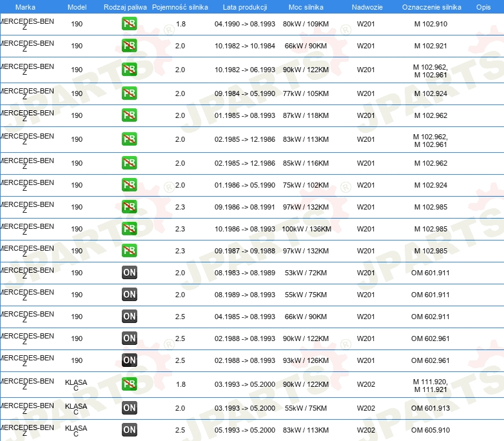This screenshot has height=441, width=504.
Task: Click petrol icon in 87kW / 118KM row
Action: tap(129, 115)
